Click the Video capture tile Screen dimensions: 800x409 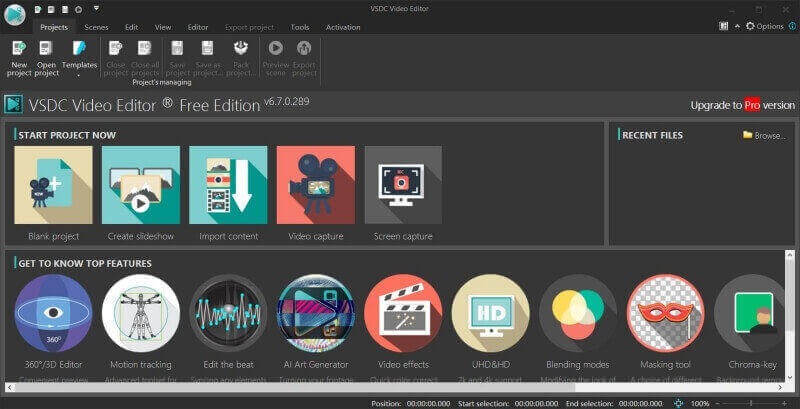point(316,185)
